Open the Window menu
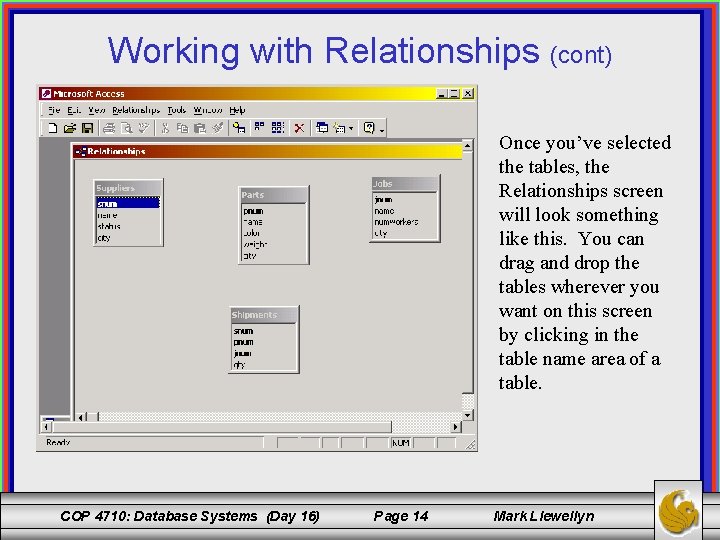720x540 pixels. click(x=208, y=110)
